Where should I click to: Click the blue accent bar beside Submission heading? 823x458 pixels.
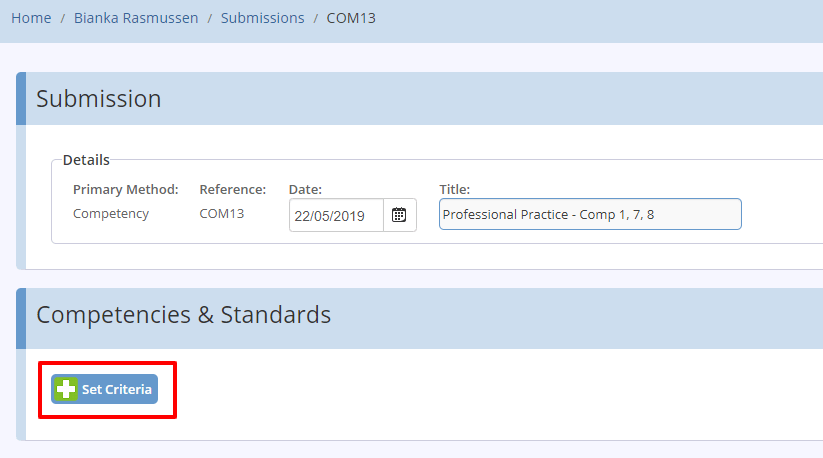pyautogui.click(x=21, y=99)
